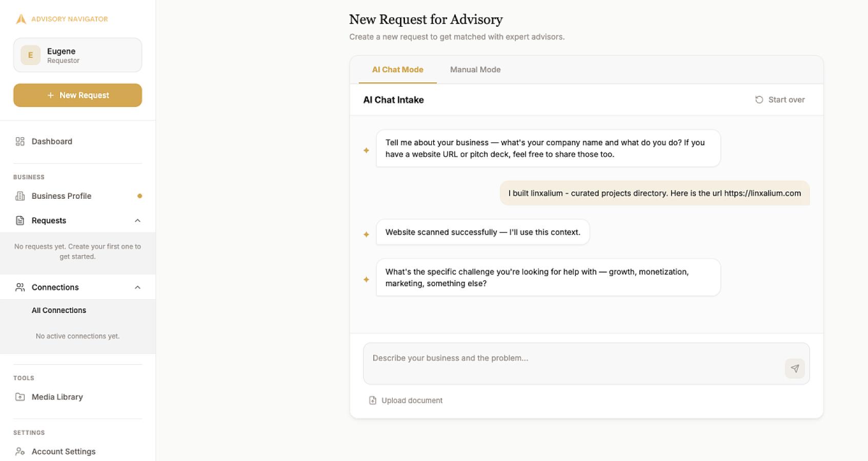Image resolution: width=868 pixels, height=461 pixels.
Task: Click the 'SETTINGS' section label
Action: click(x=29, y=433)
